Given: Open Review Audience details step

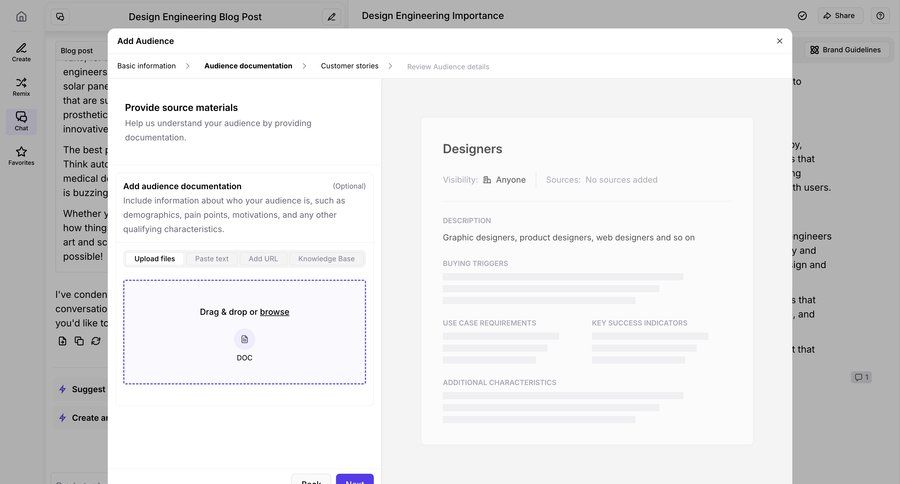Looking at the screenshot, I should click(448, 67).
